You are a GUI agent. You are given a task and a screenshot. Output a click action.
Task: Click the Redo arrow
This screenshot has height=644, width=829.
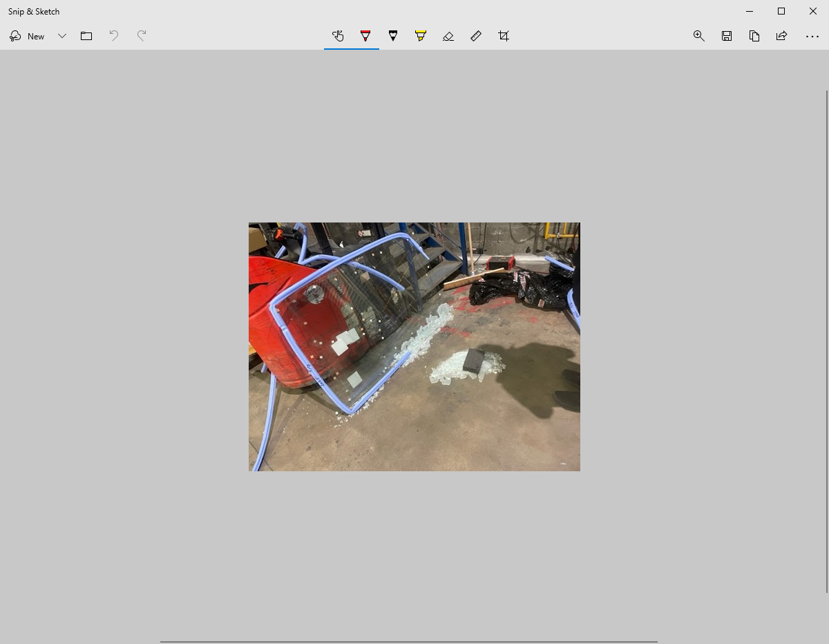coord(142,36)
